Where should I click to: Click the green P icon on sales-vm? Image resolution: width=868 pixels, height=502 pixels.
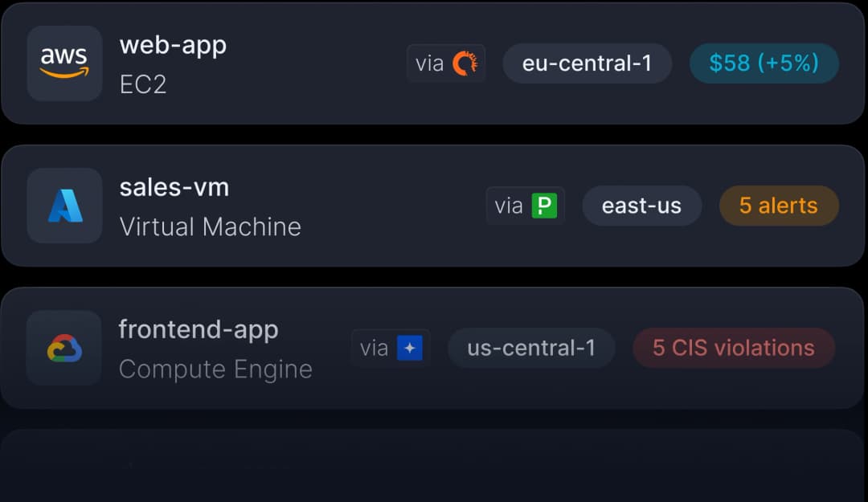click(x=544, y=206)
